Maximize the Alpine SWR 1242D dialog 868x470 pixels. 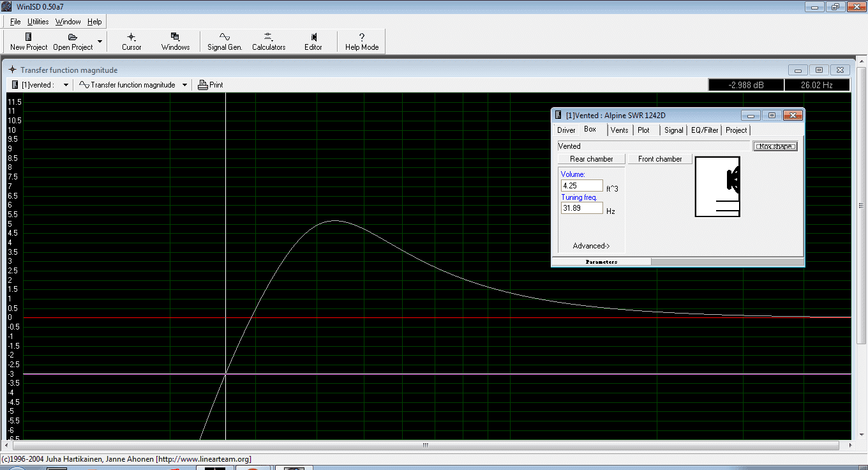(772, 116)
